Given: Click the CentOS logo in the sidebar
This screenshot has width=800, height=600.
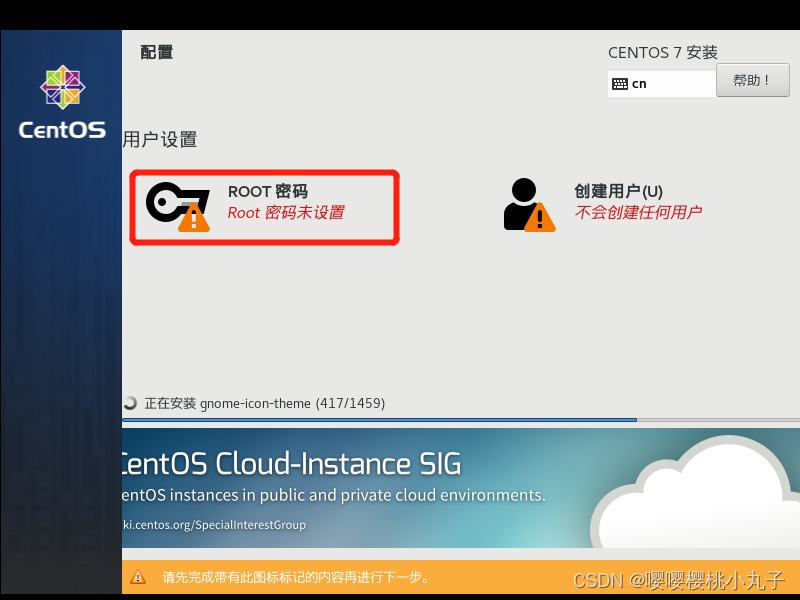Looking at the screenshot, I should [x=63, y=87].
